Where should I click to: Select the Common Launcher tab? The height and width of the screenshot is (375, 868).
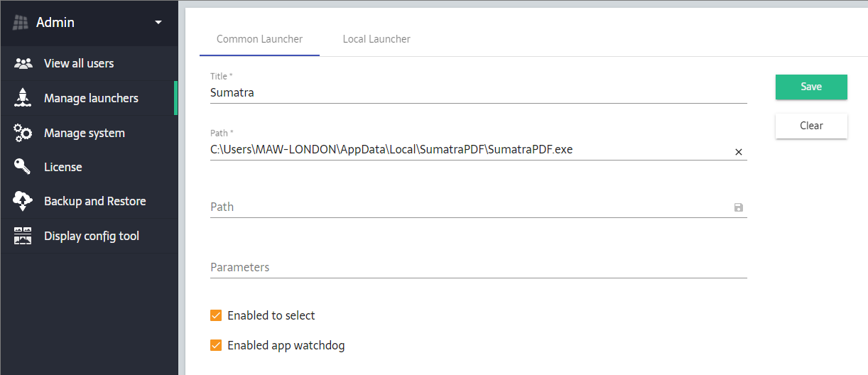[259, 39]
